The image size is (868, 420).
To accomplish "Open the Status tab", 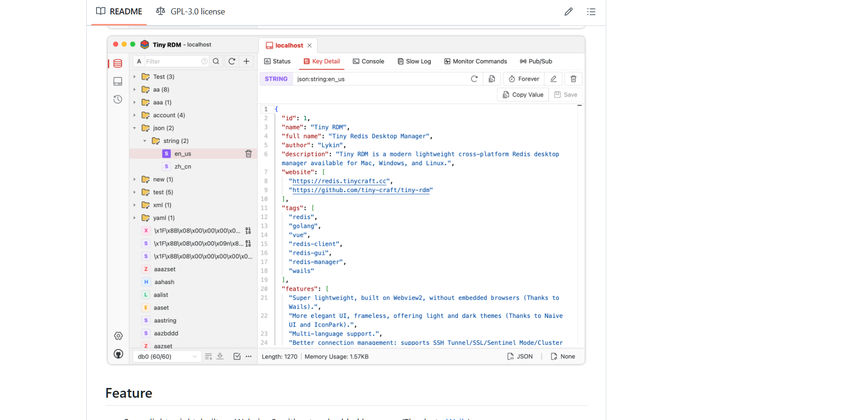I will (x=277, y=61).
